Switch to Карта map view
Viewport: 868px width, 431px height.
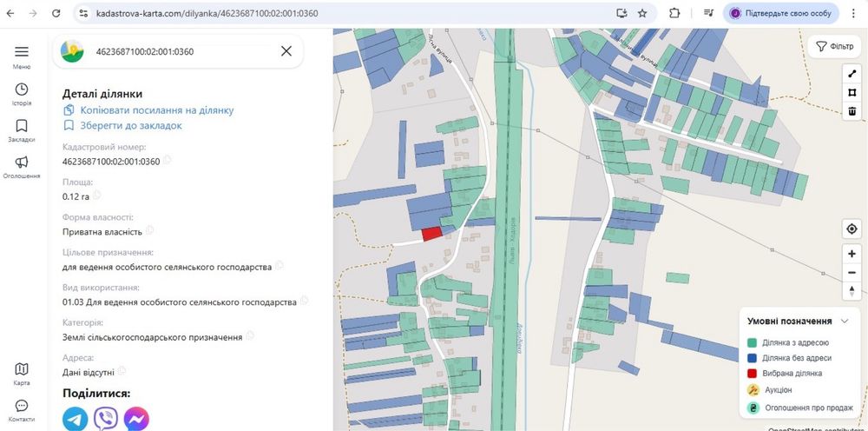pos(22,369)
